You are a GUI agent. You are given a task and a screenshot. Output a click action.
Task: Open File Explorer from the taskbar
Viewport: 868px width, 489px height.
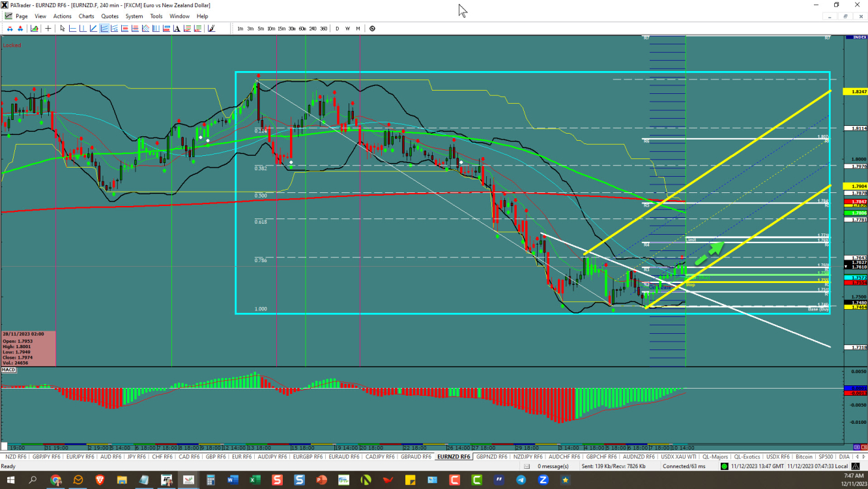pyautogui.click(x=122, y=481)
